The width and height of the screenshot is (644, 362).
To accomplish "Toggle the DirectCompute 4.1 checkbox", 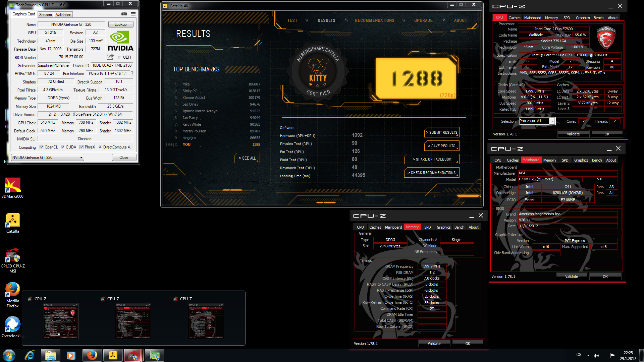I will click(x=100, y=147).
